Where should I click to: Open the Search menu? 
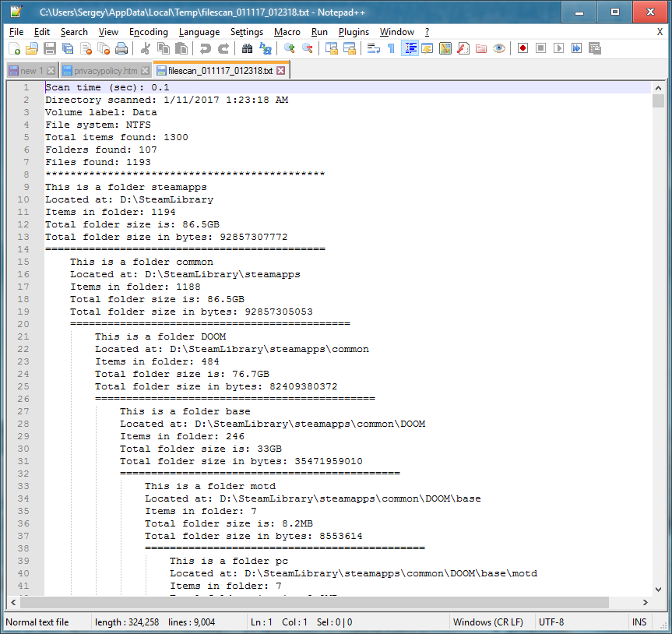coord(74,32)
